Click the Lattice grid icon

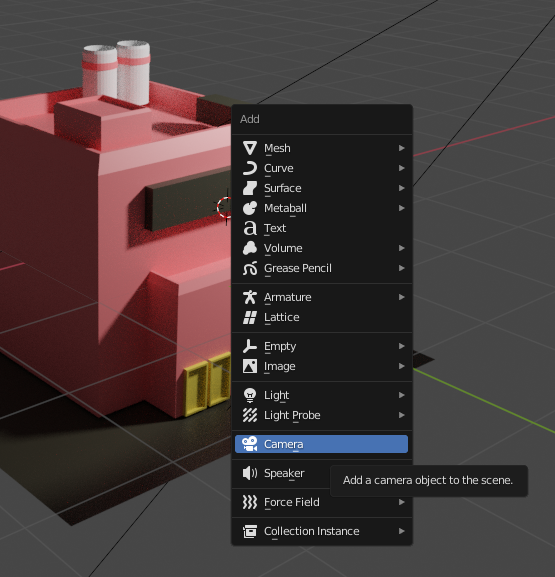(x=250, y=317)
